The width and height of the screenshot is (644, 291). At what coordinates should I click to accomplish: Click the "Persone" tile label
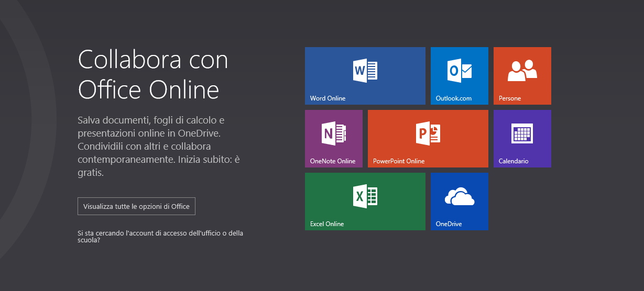510,98
